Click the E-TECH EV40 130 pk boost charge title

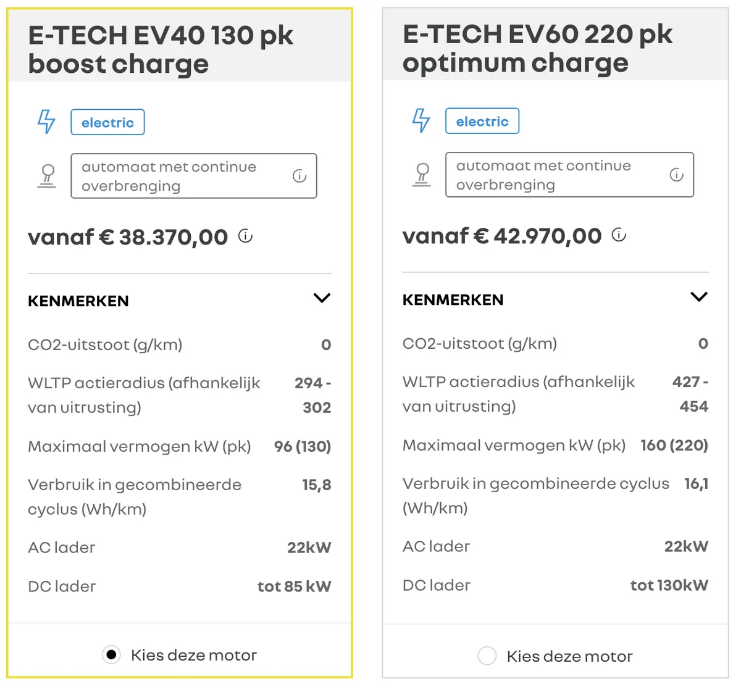tap(161, 49)
